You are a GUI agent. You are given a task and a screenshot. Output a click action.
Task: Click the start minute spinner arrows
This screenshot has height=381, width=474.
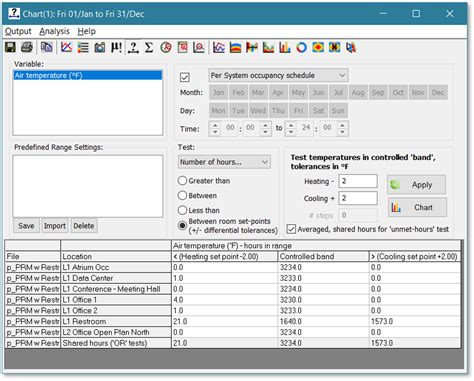tap(265, 128)
